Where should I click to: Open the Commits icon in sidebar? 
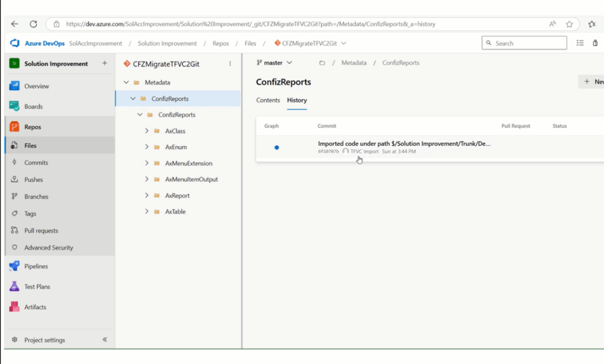point(14,162)
